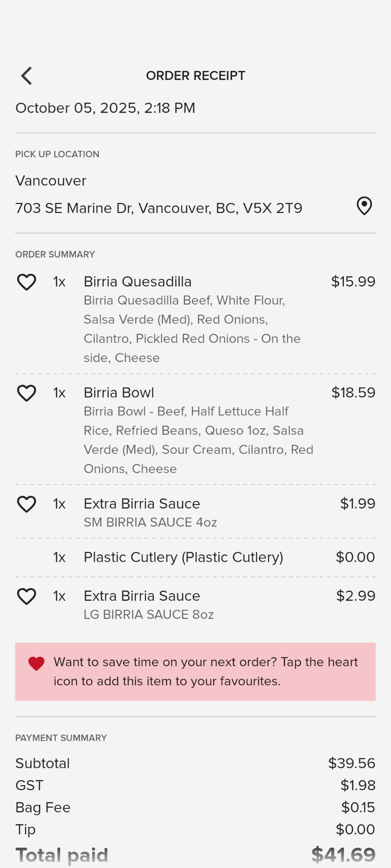Screen dimensions: 391x868
Task: Select the Plastic Cutlery line item
Action: 183,557
